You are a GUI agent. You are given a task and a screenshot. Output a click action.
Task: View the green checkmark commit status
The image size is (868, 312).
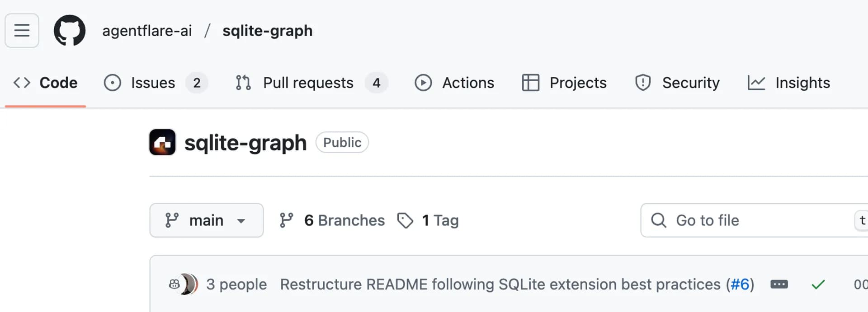coord(818,284)
